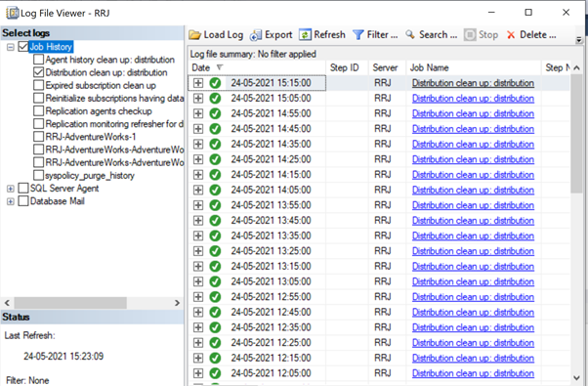
Task: Click success icon of 13:35:00 row
Action: (215, 236)
